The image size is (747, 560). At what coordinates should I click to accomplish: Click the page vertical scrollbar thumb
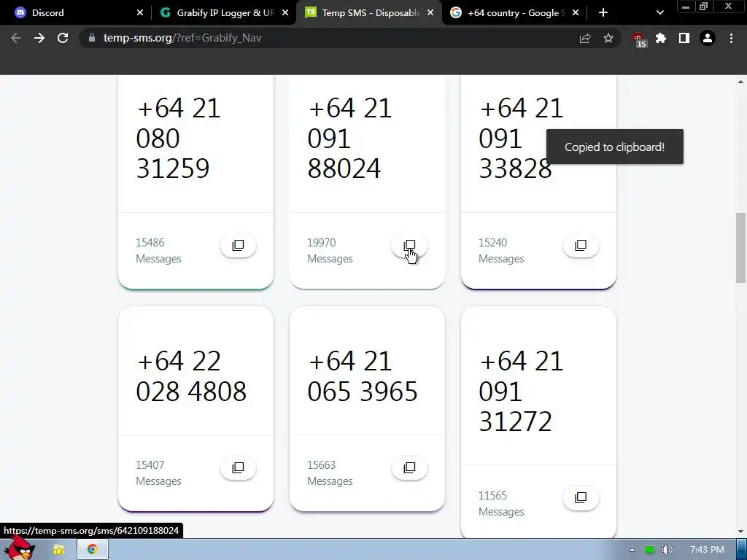(x=741, y=248)
